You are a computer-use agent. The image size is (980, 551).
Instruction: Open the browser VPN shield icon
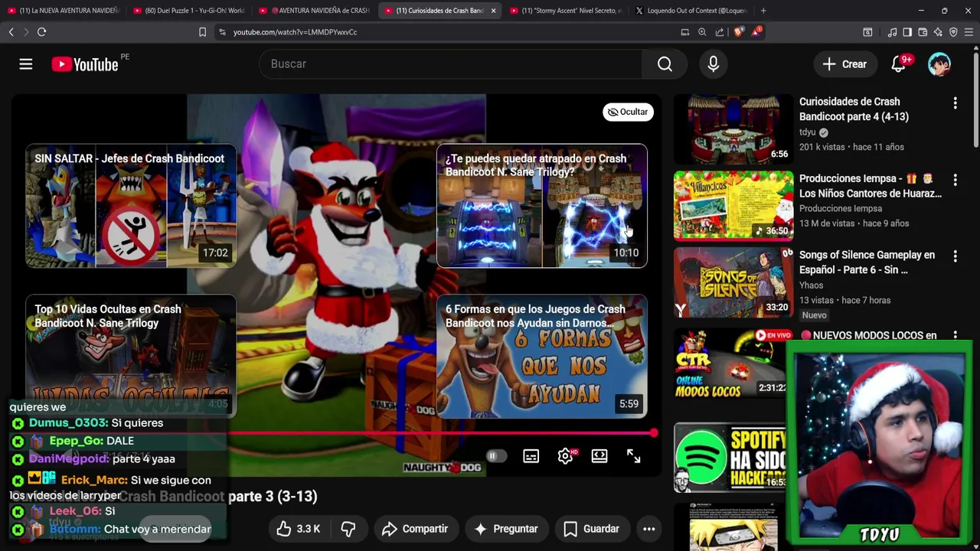point(953,32)
